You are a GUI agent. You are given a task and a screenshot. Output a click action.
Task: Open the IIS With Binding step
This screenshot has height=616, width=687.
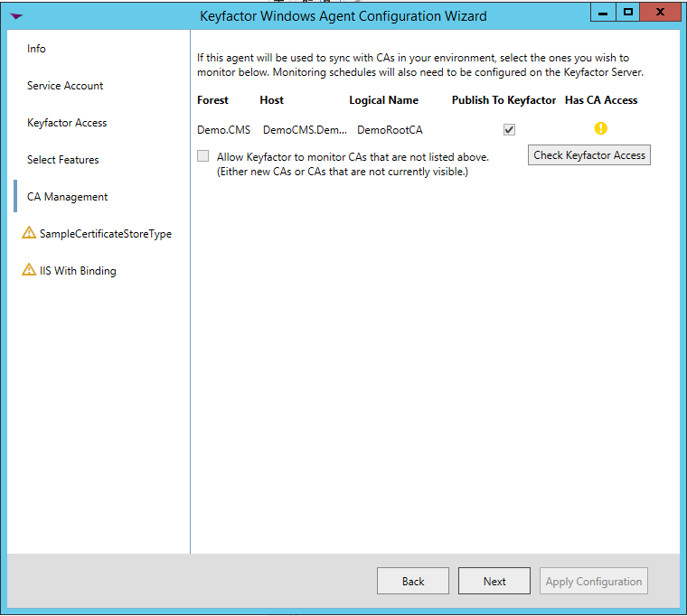tap(78, 271)
